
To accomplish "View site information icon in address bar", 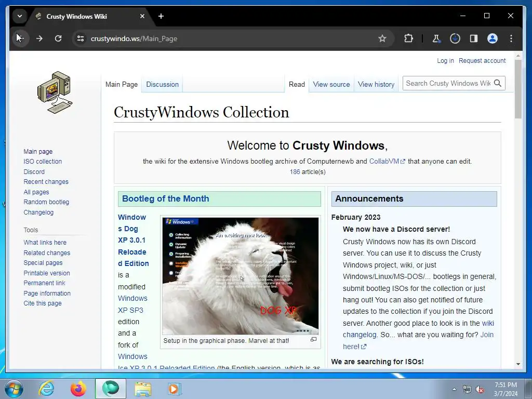I will [x=81, y=38].
